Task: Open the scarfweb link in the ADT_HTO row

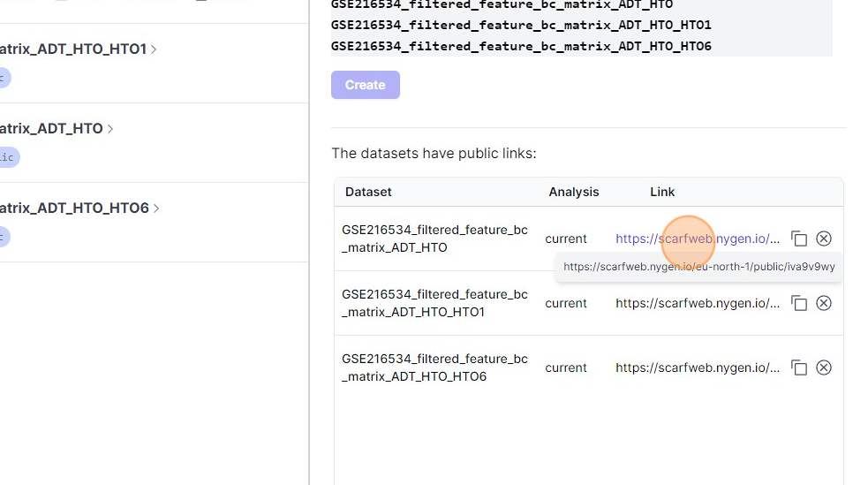Action: (x=698, y=239)
